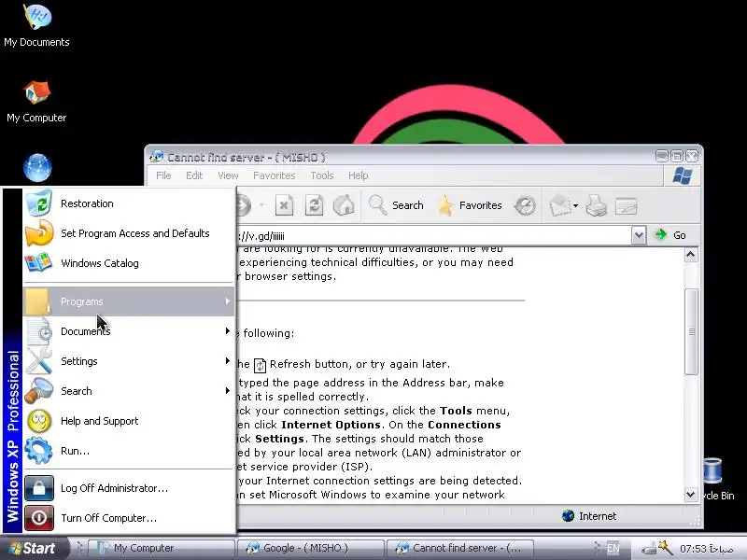Open the Mail button dropdown arrow
This screenshot has height=560, width=747.
point(575,205)
